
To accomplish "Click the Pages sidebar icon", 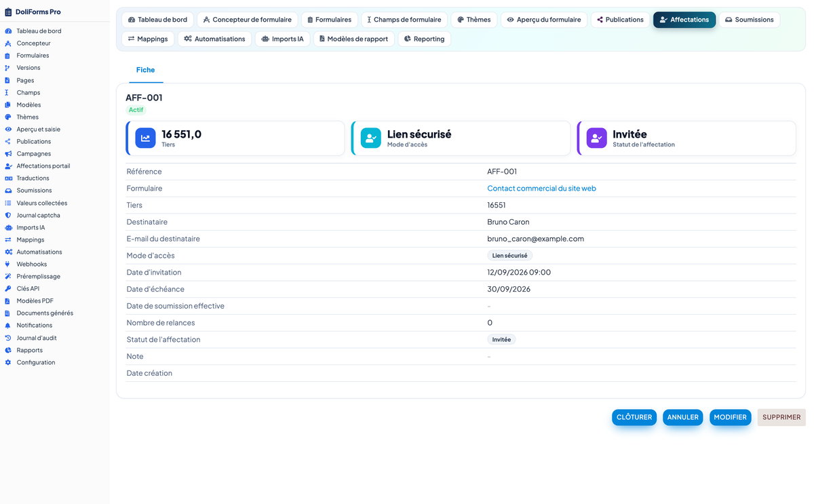I will [8, 80].
